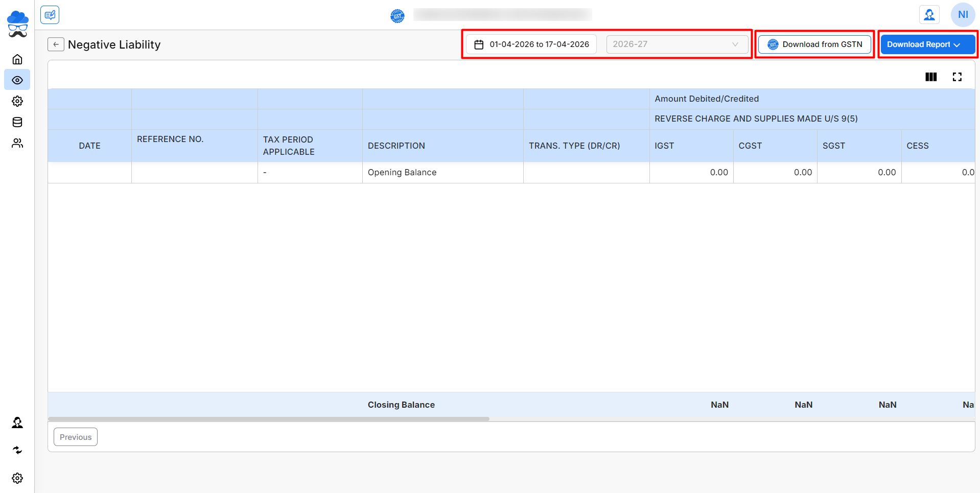This screenshot has width=980, height=493.
Task: Click Download from GSTN button
Action: pos(814,44)
